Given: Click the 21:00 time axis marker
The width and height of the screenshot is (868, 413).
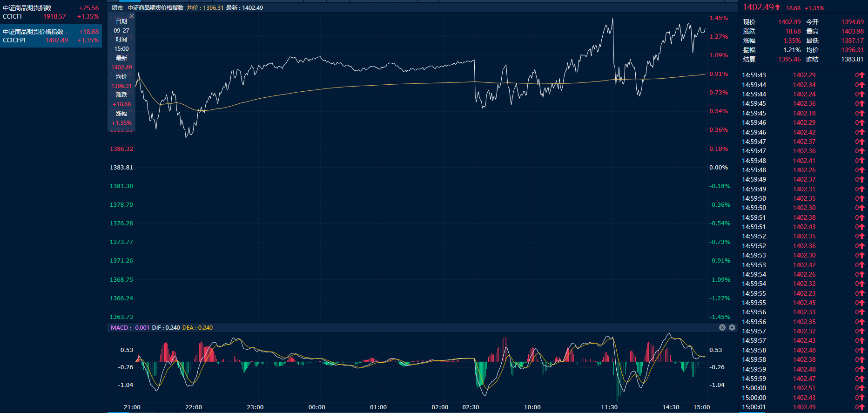Looking at the screenshot, I should [x=132, y=407].
